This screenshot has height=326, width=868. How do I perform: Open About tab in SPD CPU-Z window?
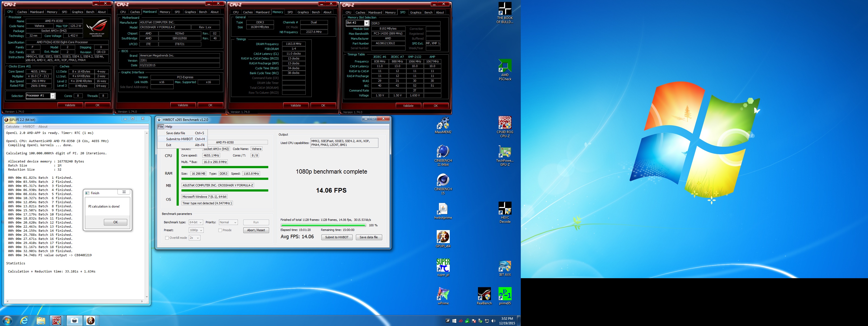click(x=440, y=12)
